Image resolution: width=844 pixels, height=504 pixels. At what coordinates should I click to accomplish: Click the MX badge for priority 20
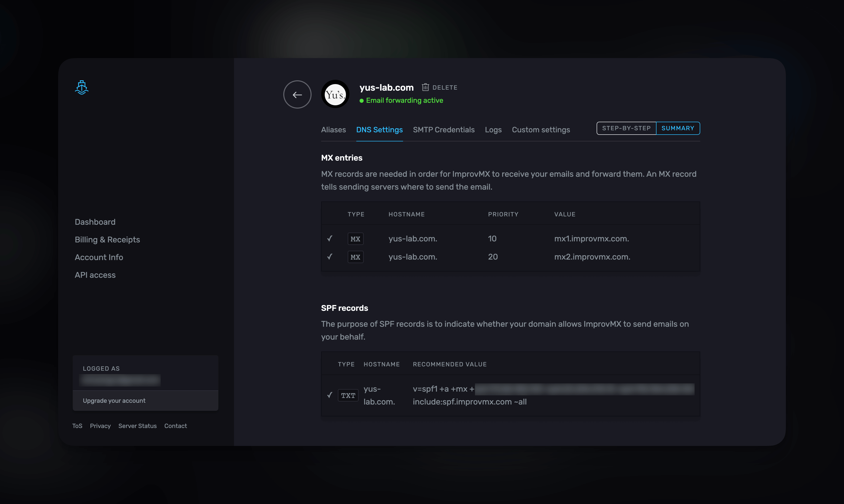pos(355,257)
